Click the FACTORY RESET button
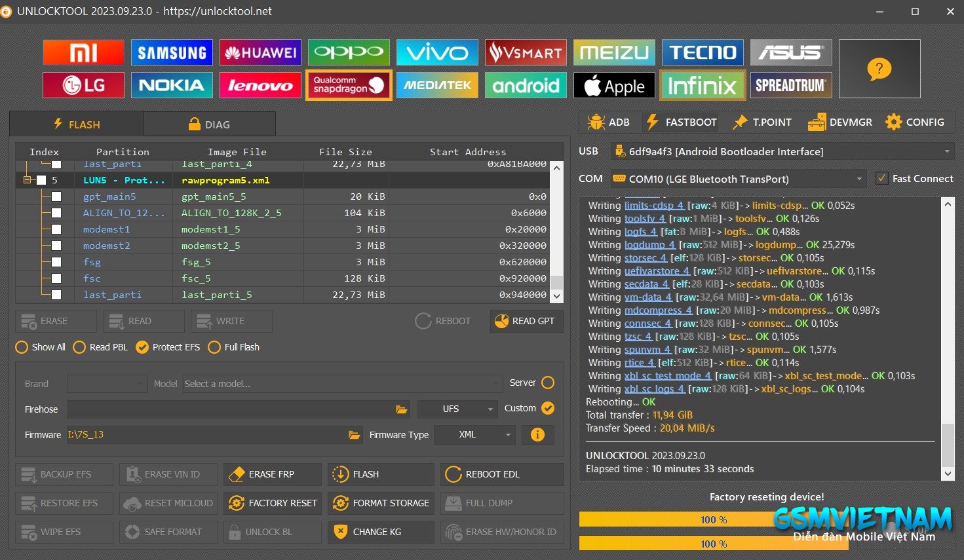The height and width of the screenshot is (560, 964). (x=272, y=503)
